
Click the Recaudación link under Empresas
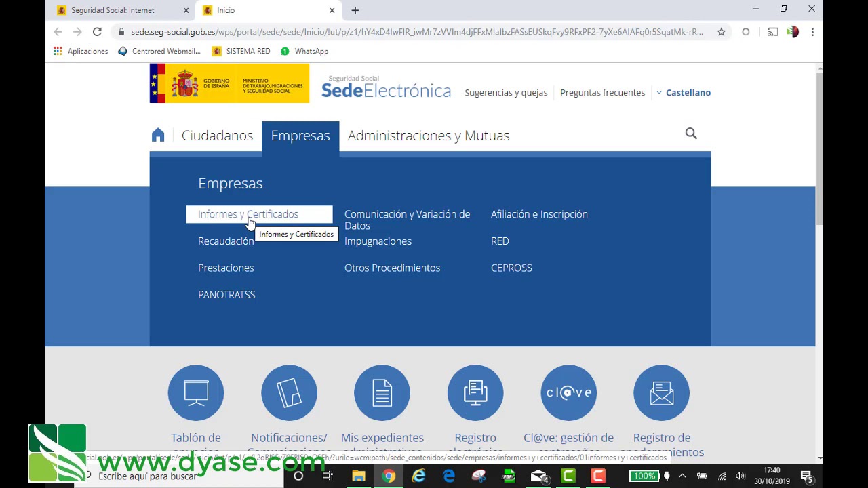tap(226, 241)
